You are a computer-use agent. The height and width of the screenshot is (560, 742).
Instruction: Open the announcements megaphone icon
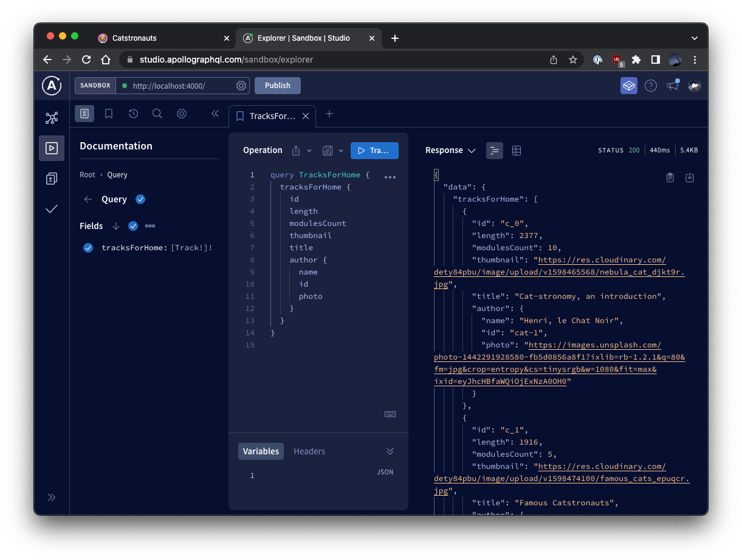(673, 86)
